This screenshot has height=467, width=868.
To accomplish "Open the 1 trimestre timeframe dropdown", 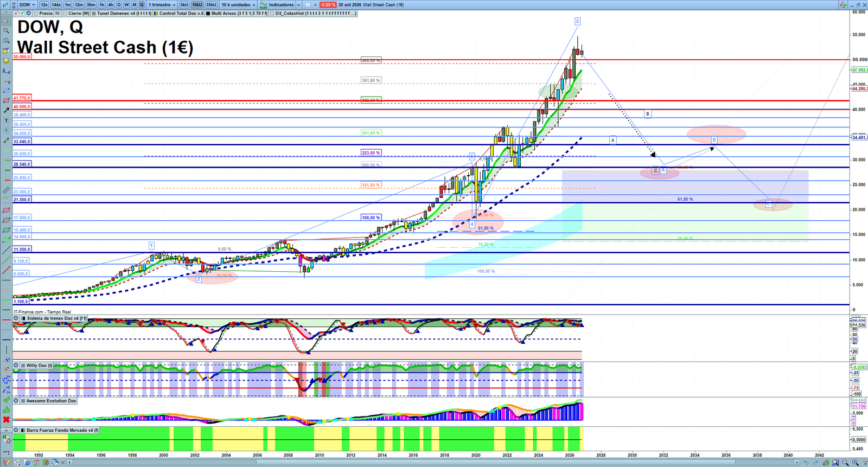I will coord(162,5).
